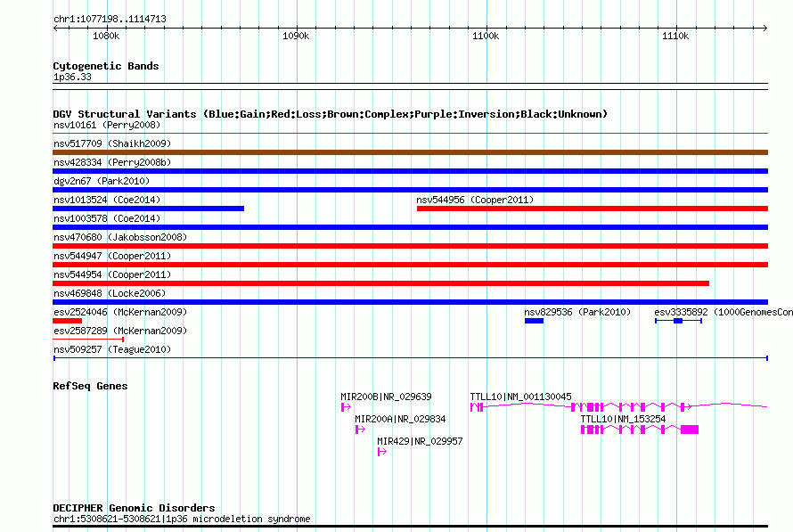Click the 1p36.33 cytogenetic band line
Viewport: 793px width, 532px height.
[x=410, y=86]
